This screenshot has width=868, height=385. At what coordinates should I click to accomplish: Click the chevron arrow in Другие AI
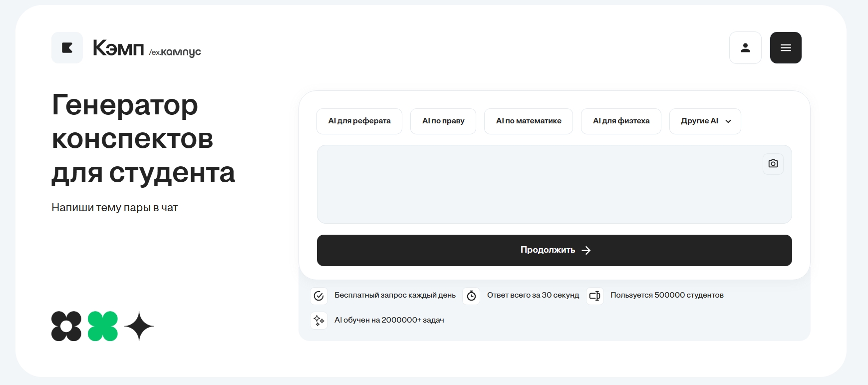(x=728, y=121)
